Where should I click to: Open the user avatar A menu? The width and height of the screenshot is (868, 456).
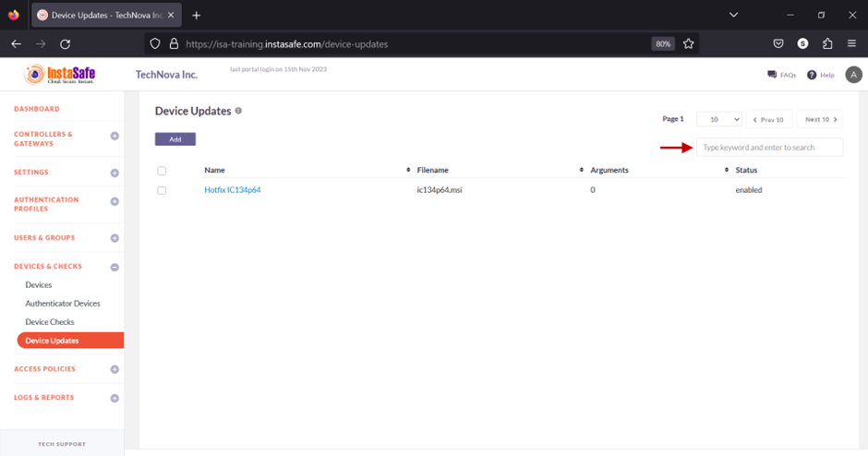tap(853, 75)
